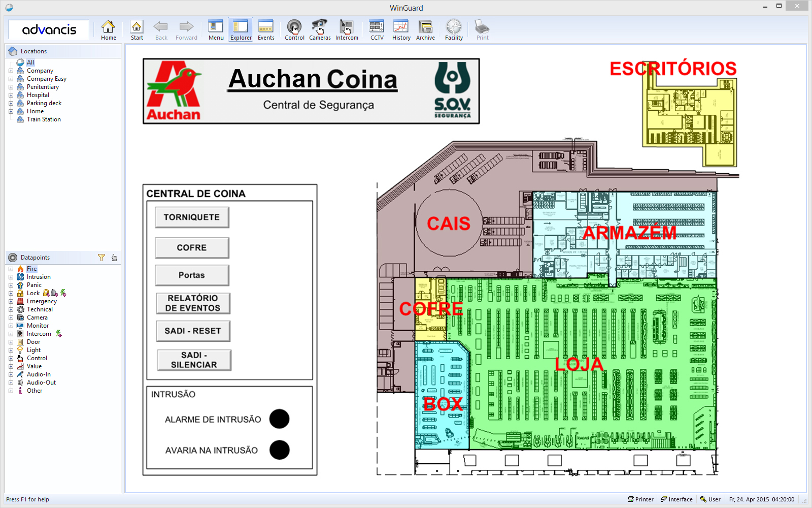Click the padlock status icon beside Lock
The width and height of the screenshot is (812, 508).
[46, 293]
